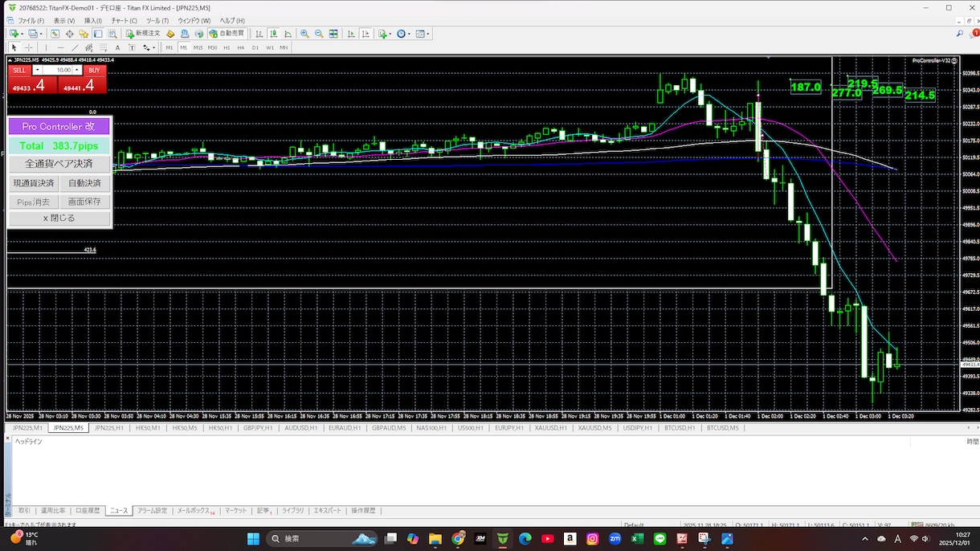Switch to the JPN225,H1 chart tab
This screenshot has height=551, width=980.
pyautogui.click(x=109, y=428)
